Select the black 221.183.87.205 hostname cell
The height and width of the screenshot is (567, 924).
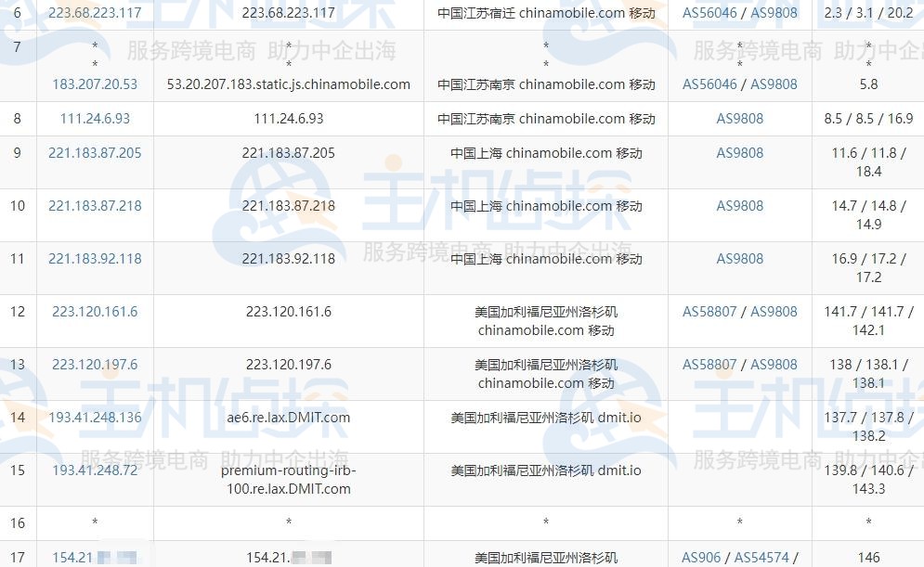click(289, 153)
